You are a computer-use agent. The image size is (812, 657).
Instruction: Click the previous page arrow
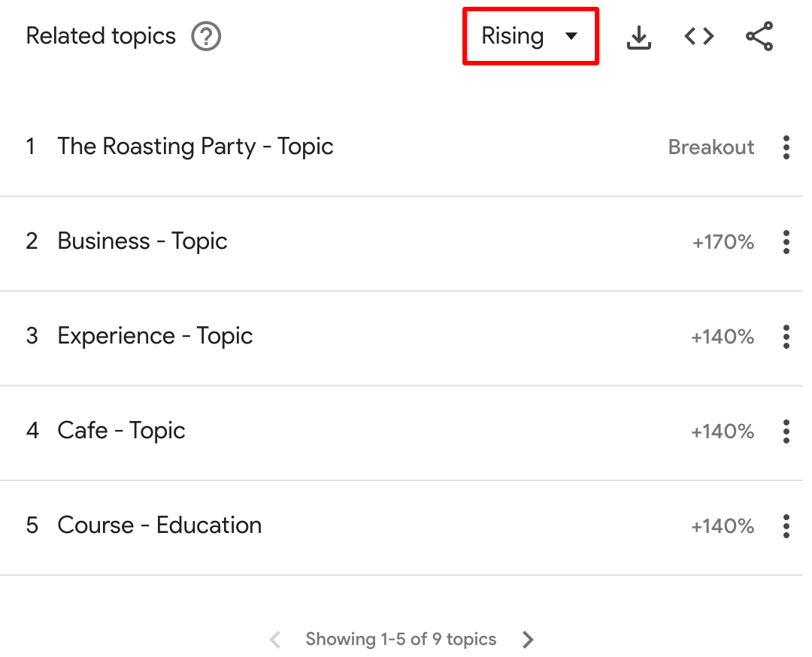click(275, 639)
